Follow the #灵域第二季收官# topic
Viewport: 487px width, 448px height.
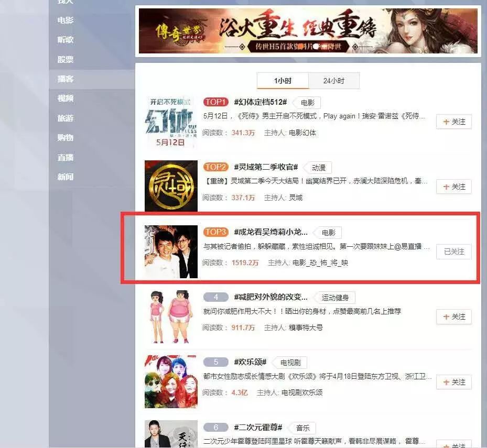pyautogui.click(x=454, y=187)
